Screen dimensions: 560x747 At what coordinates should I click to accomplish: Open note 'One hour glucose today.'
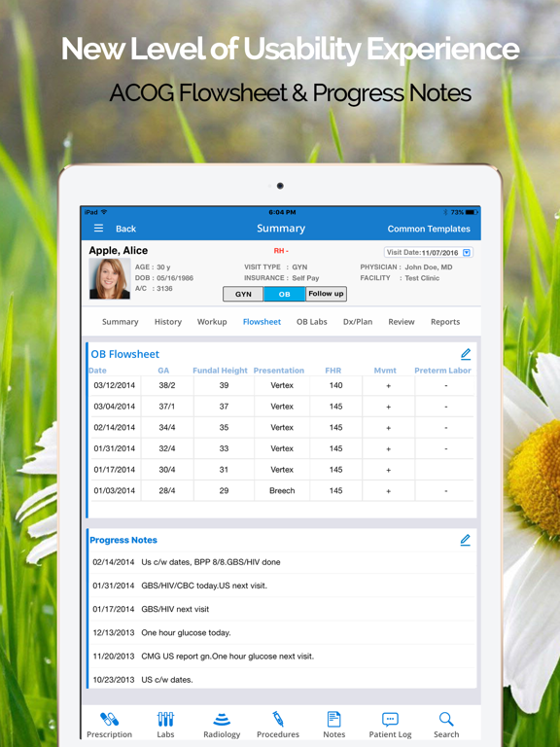[x=282, y=632]
